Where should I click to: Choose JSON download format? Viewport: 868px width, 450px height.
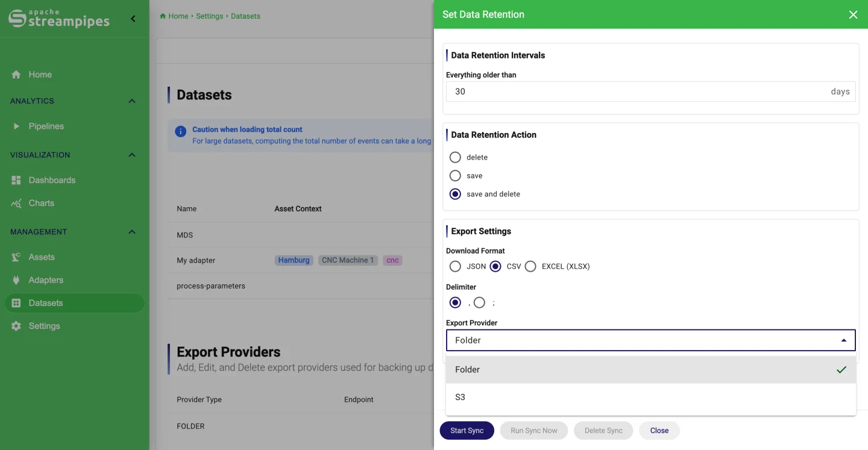click(455, 266)
